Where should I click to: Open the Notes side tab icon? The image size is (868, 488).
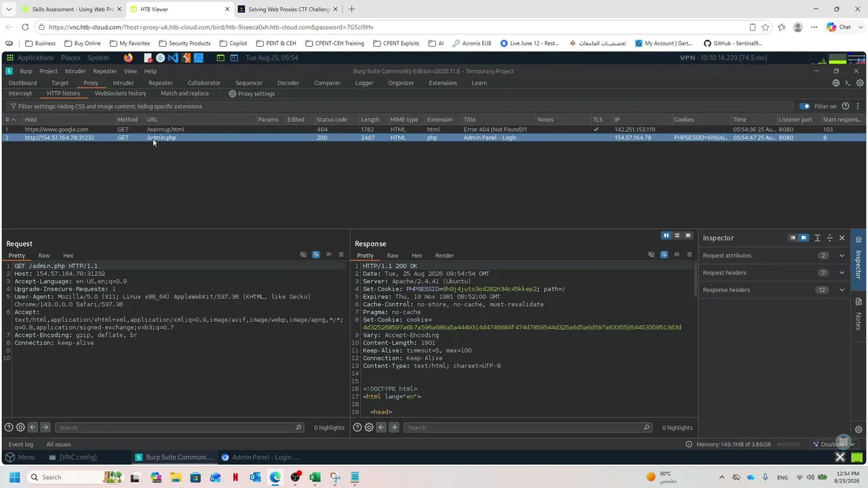pos(859,302)
